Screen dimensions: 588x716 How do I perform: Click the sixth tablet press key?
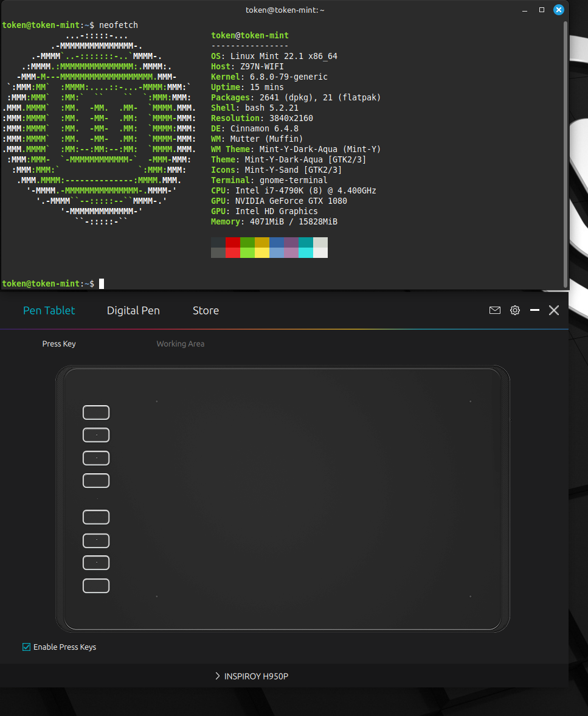[x=96, y=540]
